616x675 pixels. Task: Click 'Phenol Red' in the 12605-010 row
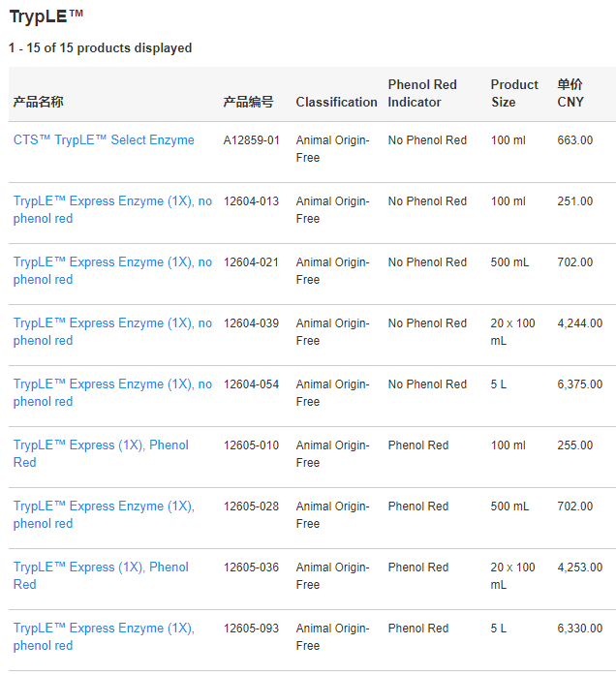[418, 445]
